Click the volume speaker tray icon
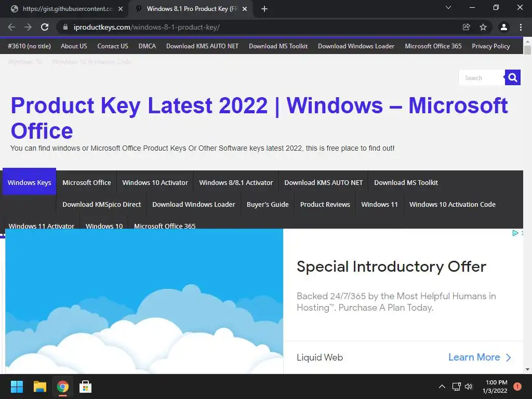Screen dimensions: 532x399 coord(469,387)
